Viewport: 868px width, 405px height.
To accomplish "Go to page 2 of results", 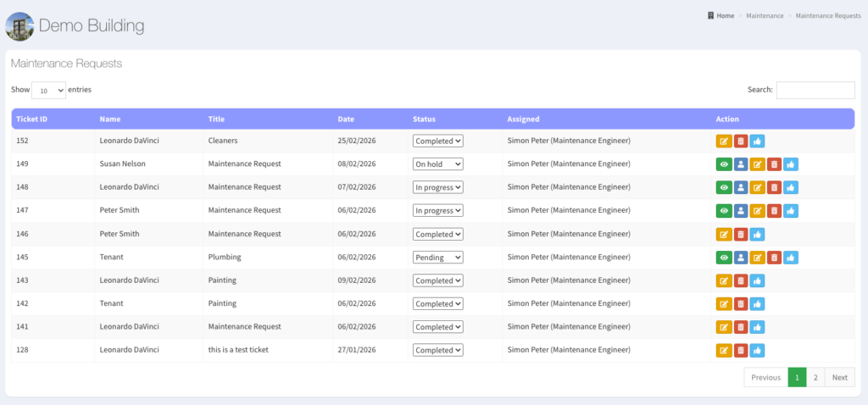I will (x=815, y=378).
